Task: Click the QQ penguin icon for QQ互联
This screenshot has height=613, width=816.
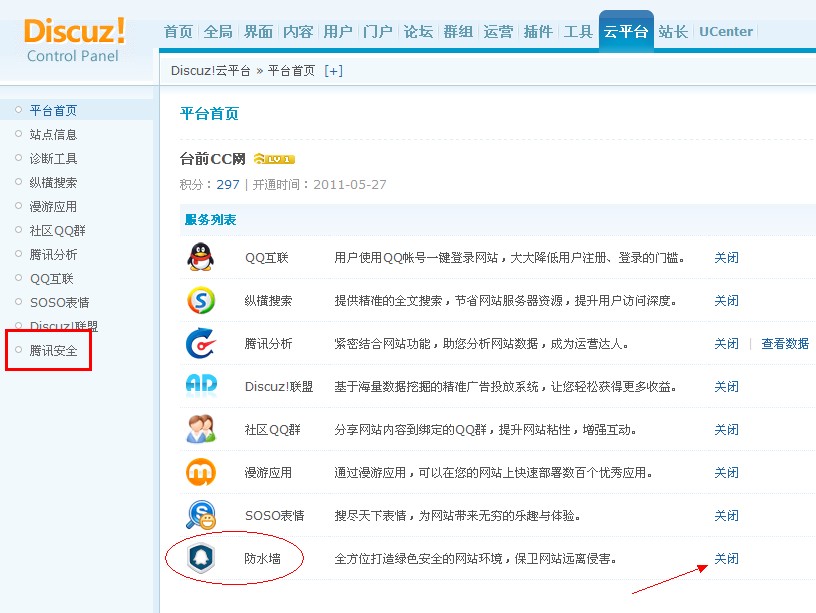Action: [201, 257]
